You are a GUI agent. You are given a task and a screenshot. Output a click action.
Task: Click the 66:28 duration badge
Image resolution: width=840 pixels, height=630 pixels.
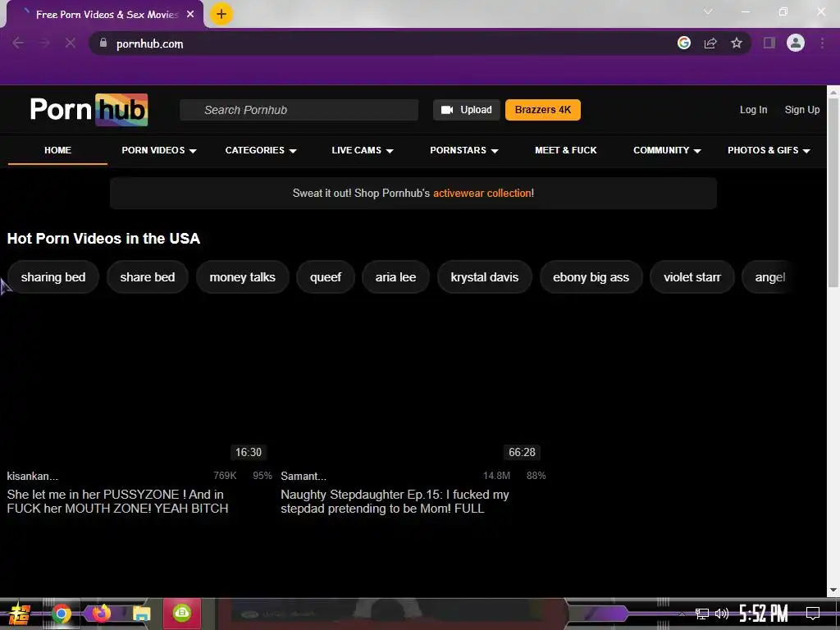coord(522,452)
